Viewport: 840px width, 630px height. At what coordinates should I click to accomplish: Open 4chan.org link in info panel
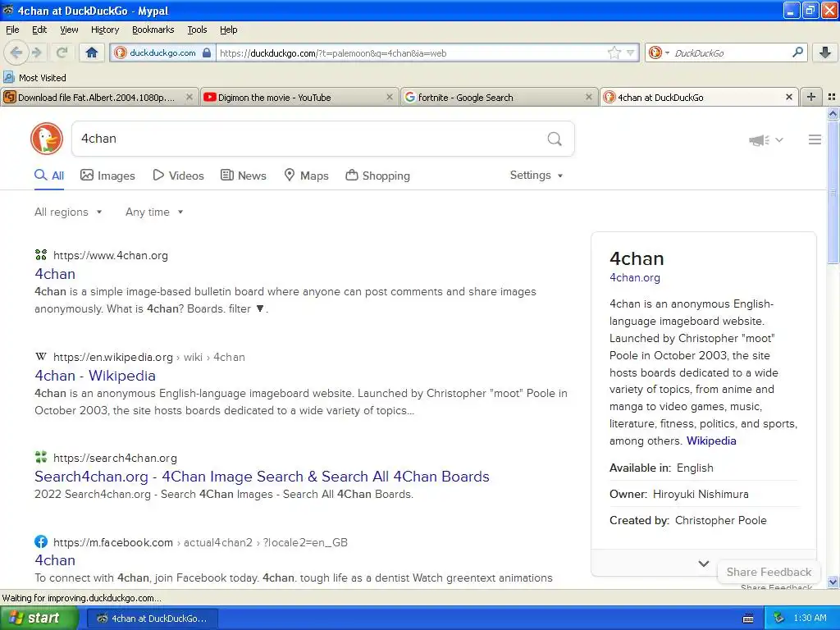tap(635, 277)
